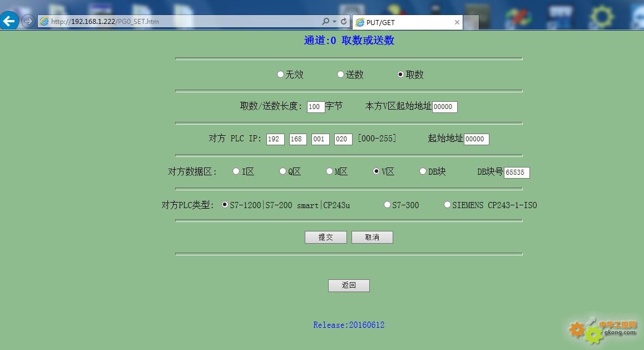Click the Release:20160612 version text
644x350 pixels.
click(x=349, y=325)
